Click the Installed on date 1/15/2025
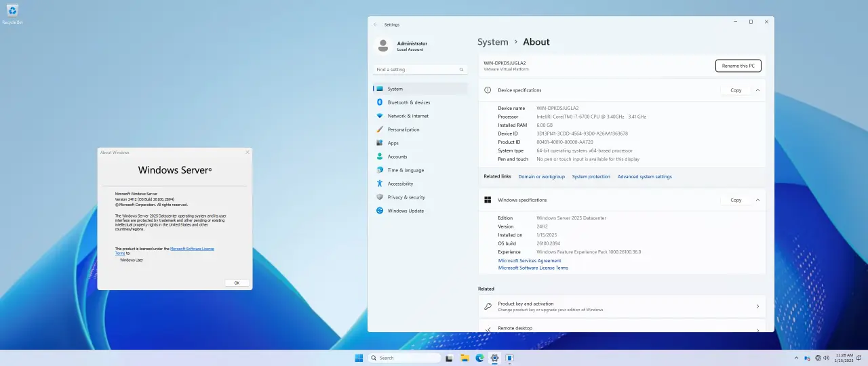Screen dimensions: 868x366 [545, 235]
